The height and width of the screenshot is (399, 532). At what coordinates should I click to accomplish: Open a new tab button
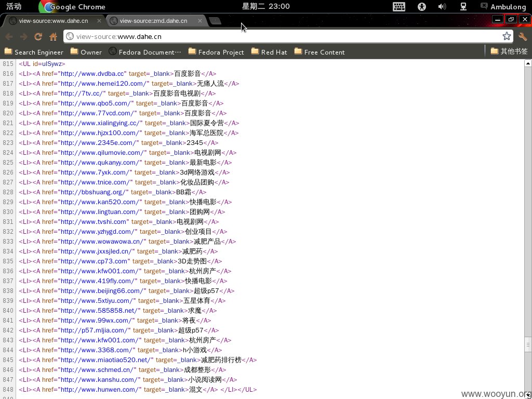pos(215,21)
